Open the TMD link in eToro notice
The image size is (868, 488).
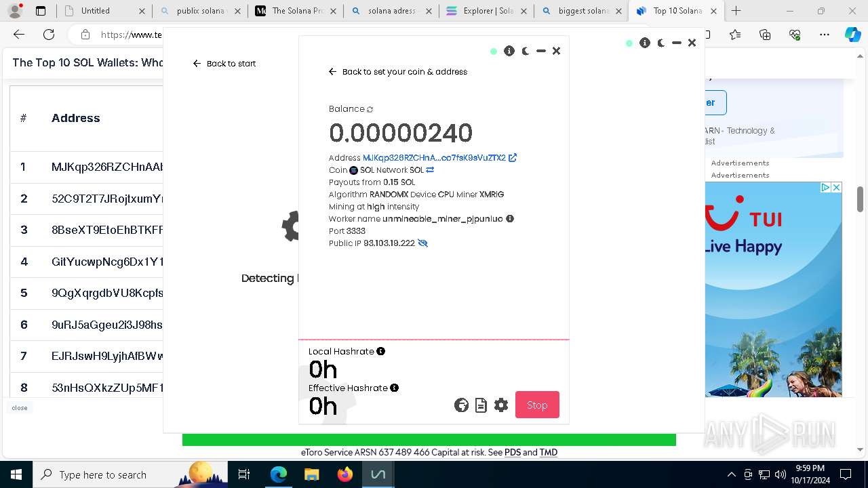coord(548,453)
